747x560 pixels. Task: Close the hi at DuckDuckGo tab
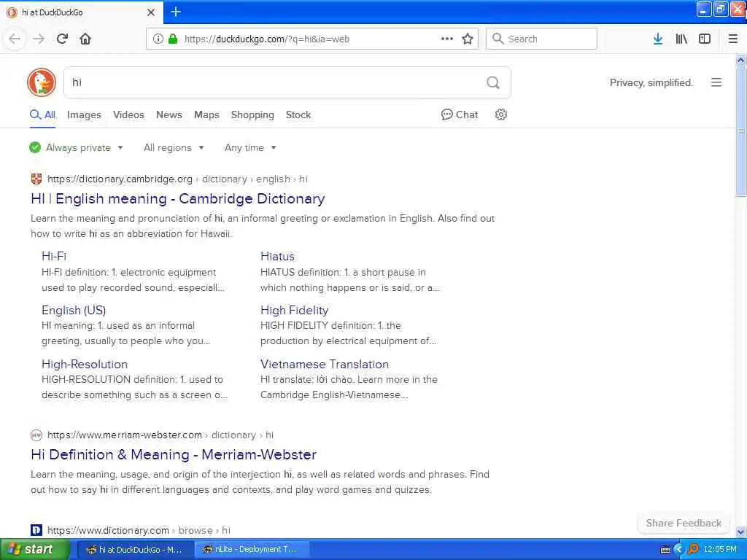coord(151,12)
